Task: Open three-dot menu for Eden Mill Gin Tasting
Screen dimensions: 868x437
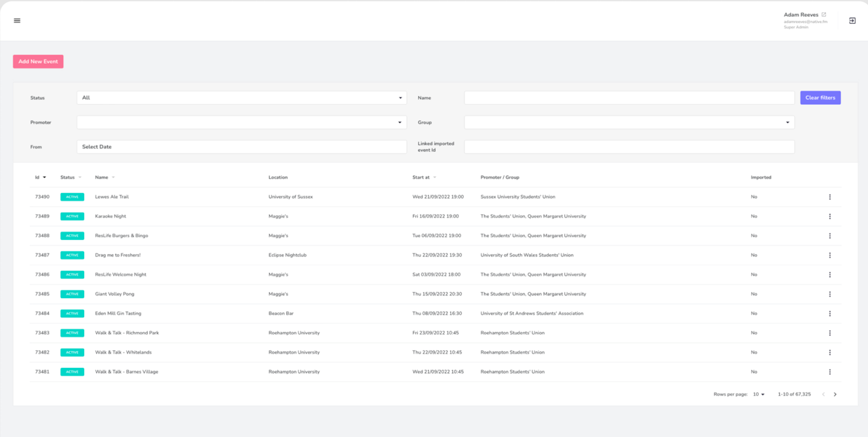Action: click(x=829, y=314)
